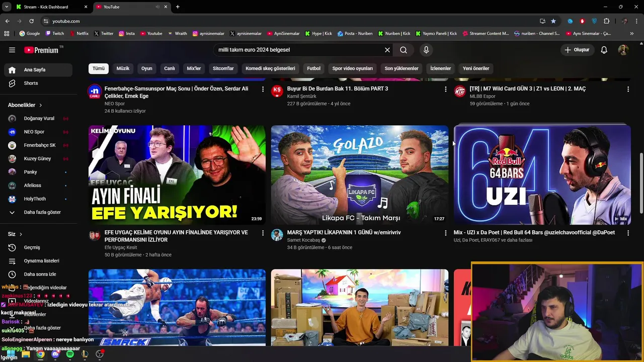Select the Sitcom'lar filter chip
The width and height of the screenshot is (644, 362).
(x=223, y=68)
